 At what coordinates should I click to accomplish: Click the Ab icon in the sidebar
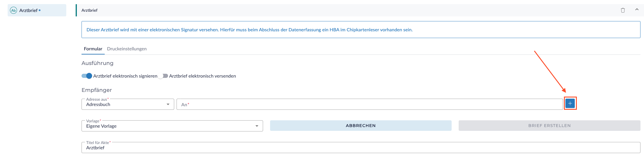coord(13,11)
